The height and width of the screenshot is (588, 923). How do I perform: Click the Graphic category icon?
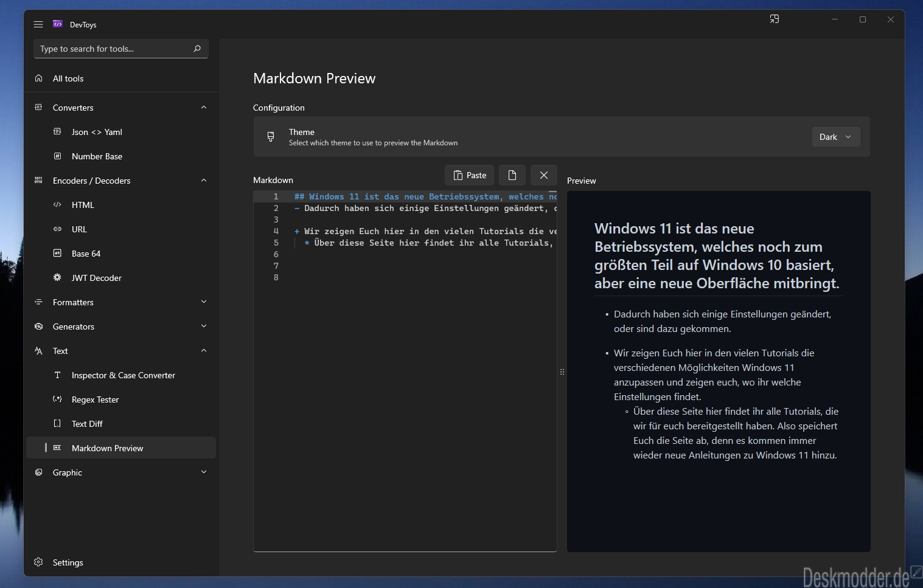(39, 472)
